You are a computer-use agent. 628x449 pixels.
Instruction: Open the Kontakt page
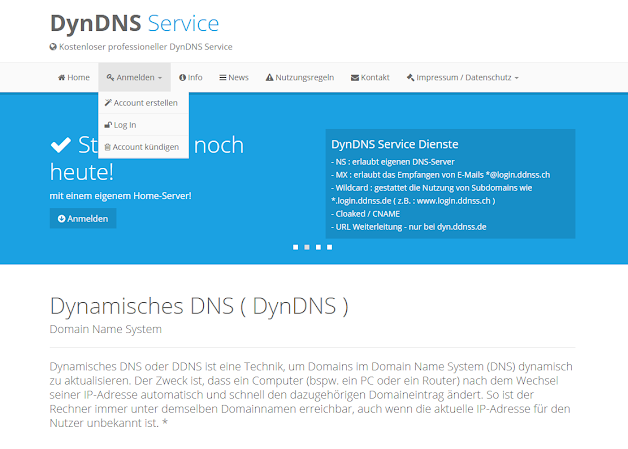pyautogui.click(x=370, y=77)
